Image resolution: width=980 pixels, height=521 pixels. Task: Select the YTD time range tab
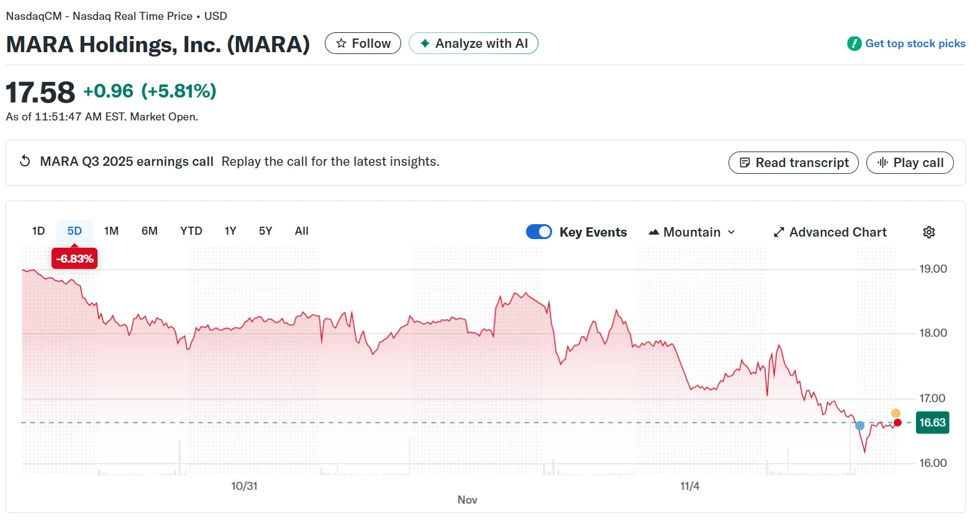point(191,230)
